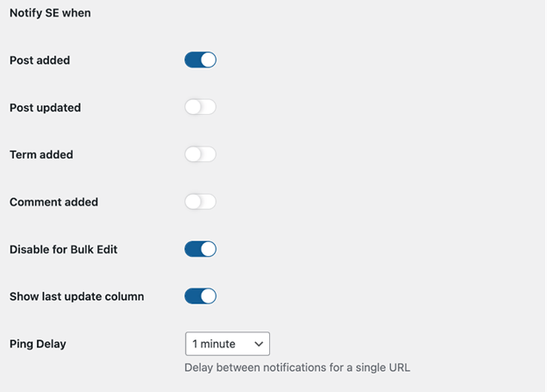The image size is (547, 392).
Task: Click the white knob of Post added switch
Action: click(x=208, y=61)
